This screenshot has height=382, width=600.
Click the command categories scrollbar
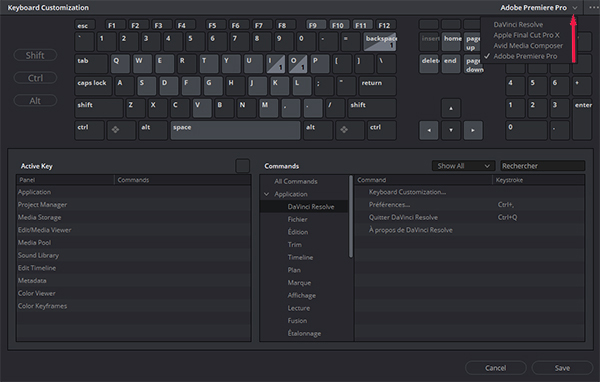[x=351, y=216]
